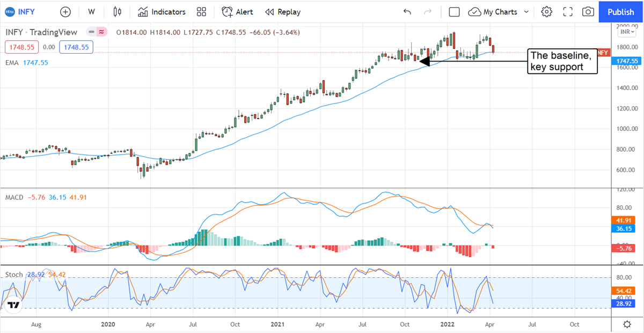The width and height of the screenshot is (644, 333).
Task: Click the add symbol plus icon
Action: click(x=65, y=12)
